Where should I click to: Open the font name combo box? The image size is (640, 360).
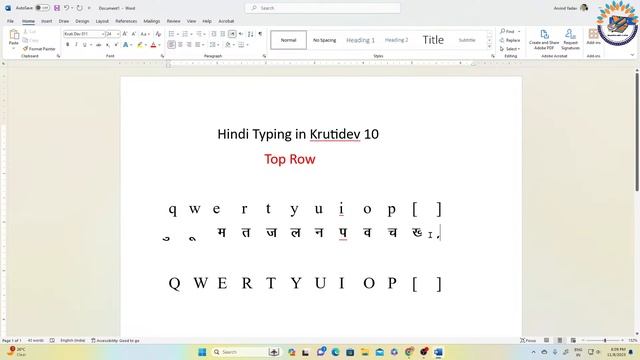tap(84, 34)
